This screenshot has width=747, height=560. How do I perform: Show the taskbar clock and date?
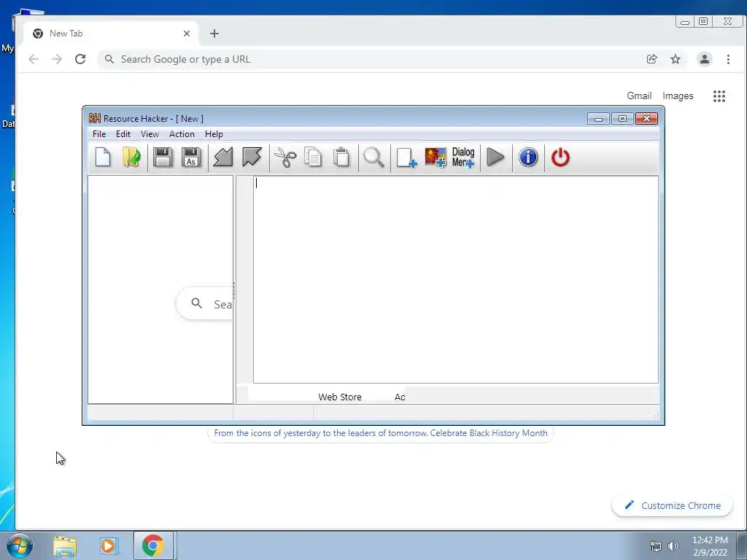(x=710, y=545)
